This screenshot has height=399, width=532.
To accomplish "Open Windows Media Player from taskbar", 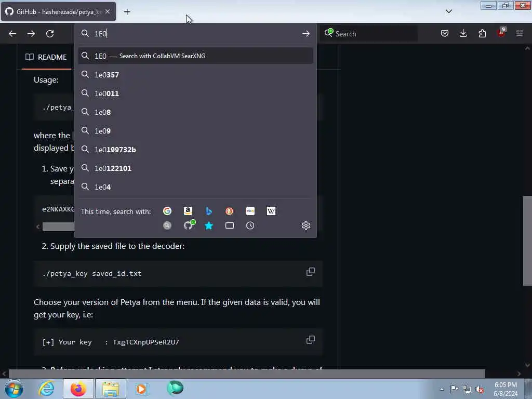I will click(142, 389).
